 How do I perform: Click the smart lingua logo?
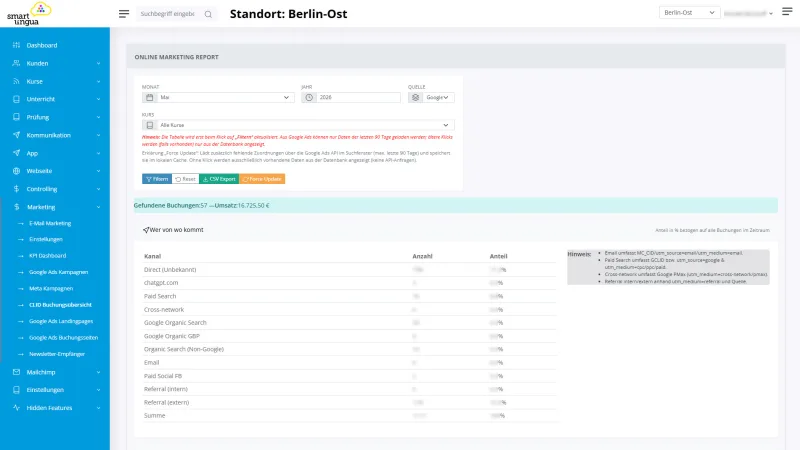[x=29, y=14]
